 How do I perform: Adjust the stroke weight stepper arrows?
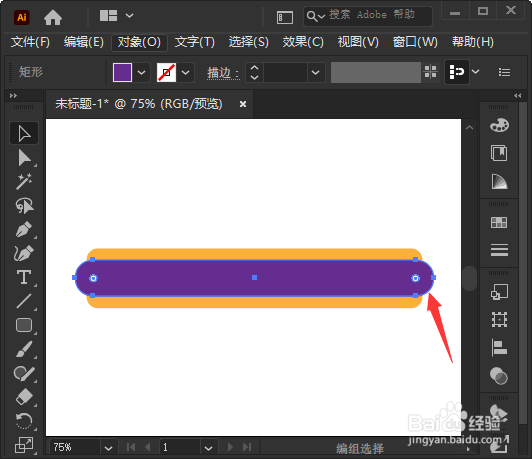(x=254, y=72)
